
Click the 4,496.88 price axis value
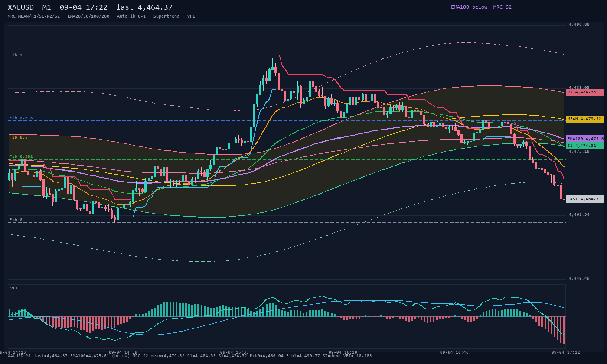pyautogui.click(x=579, y=25)
